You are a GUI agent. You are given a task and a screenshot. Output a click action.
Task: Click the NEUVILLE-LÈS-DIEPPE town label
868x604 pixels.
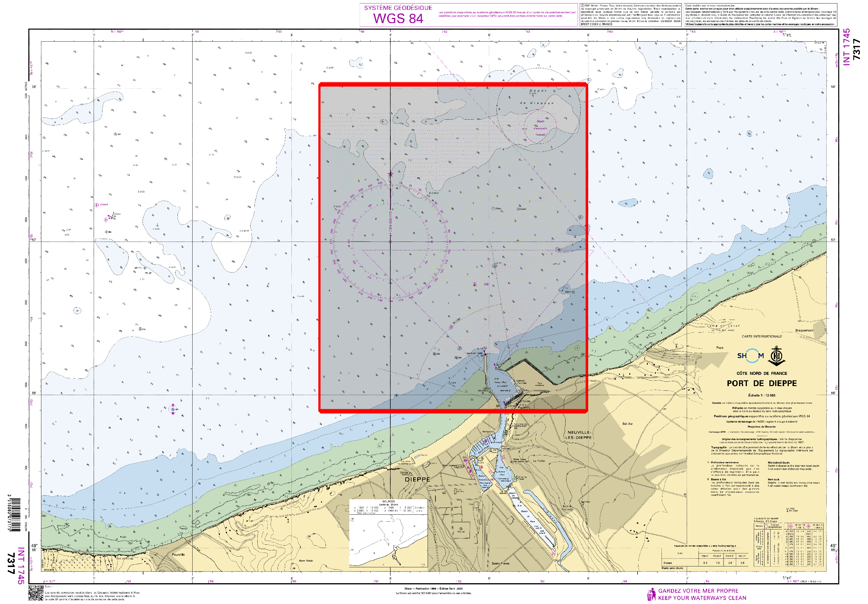tap(579, 435)
